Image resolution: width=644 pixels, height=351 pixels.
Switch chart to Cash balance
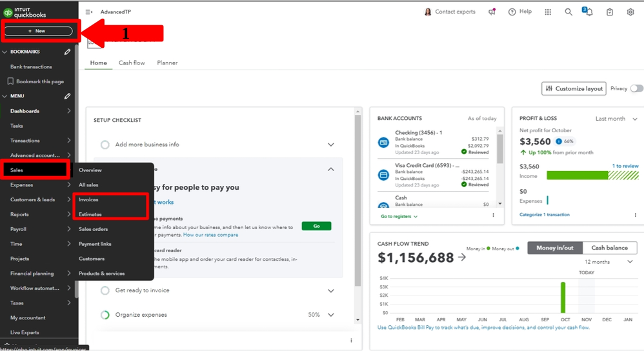coord(609,248)
